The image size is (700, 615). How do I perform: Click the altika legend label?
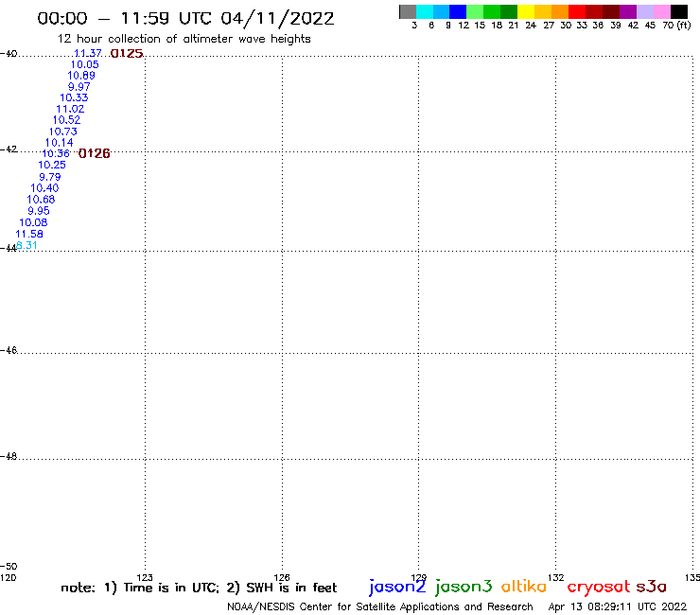click(524, 587)
